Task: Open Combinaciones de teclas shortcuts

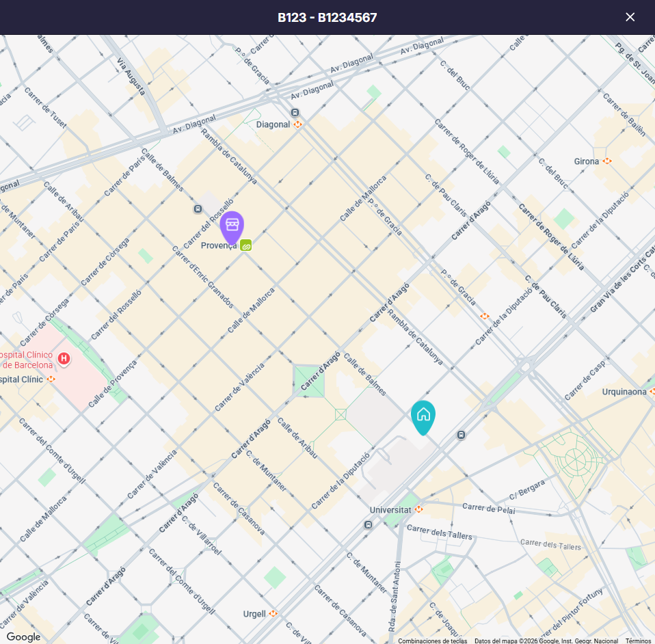Action: coord(432,641)
